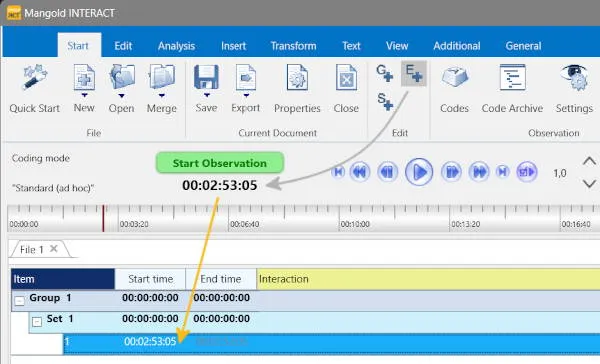
Task: Click Group 1 end time 00:00:00:00
Action: 222,298
